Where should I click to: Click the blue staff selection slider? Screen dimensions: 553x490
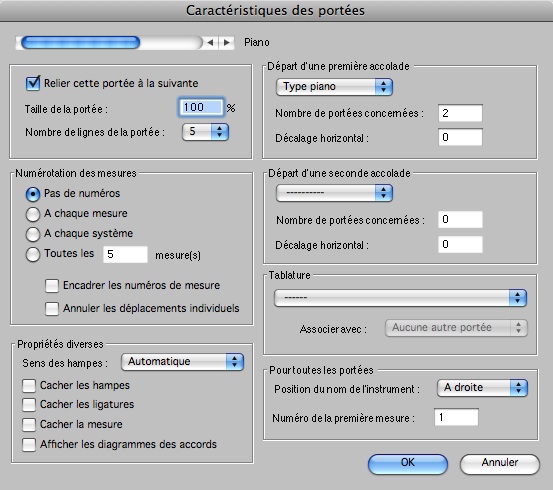tap(81, 43)
